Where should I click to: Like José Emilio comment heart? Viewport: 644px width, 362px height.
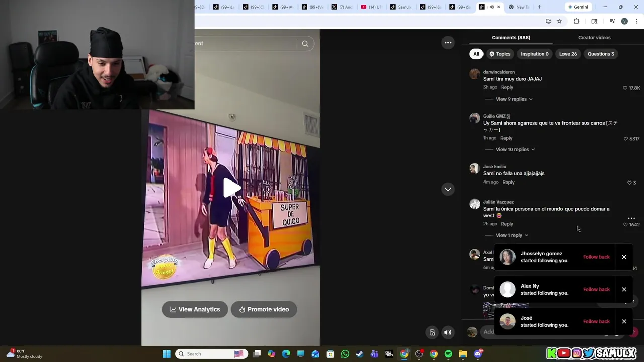pos(629,183)
